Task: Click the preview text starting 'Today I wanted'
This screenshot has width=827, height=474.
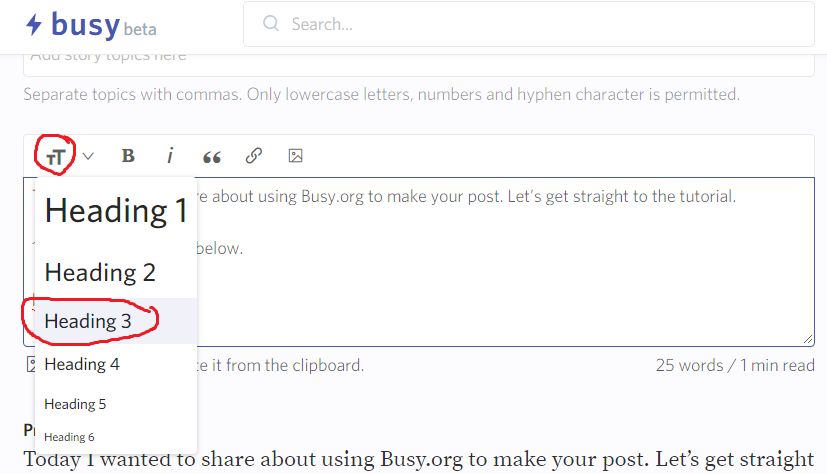Action: 419,459
